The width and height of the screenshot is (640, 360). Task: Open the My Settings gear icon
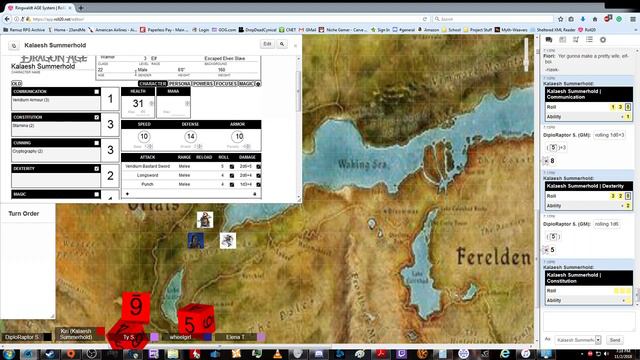click(x=603, y=40)
